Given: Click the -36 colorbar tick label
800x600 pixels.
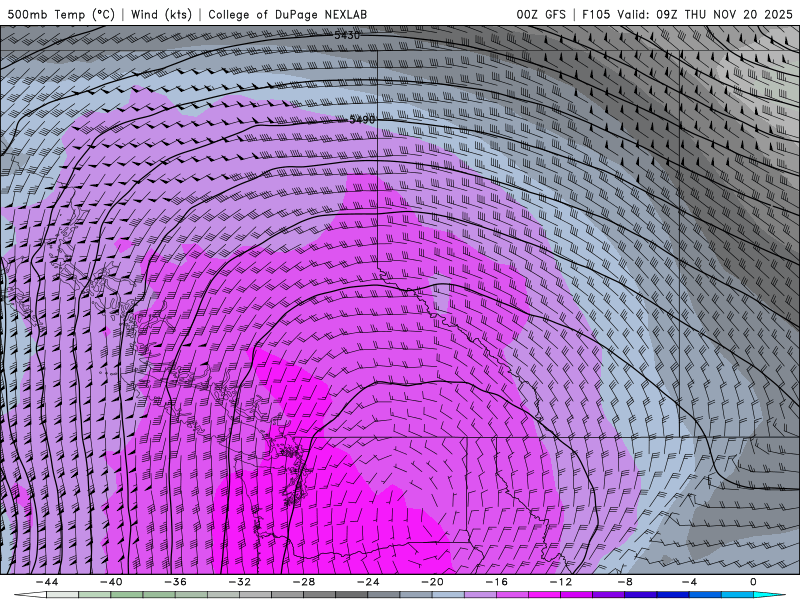Looking at the screenshot, I should [175, 582].
